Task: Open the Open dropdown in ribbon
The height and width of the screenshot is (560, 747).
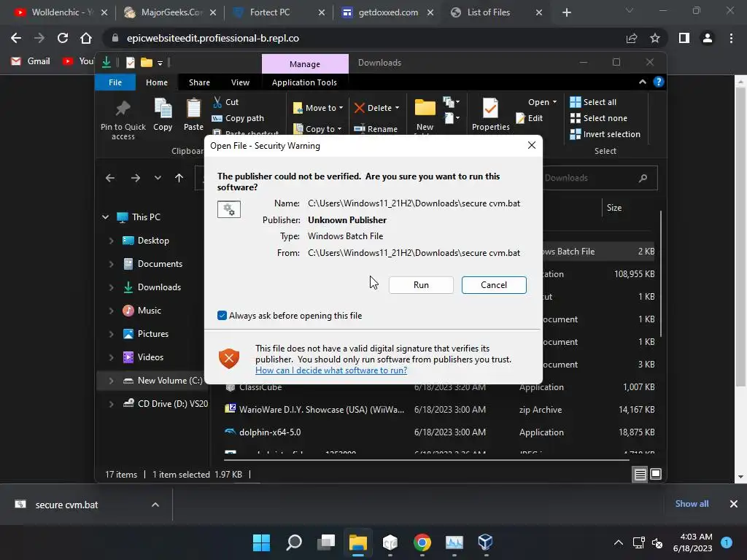Action: coord(542,102)
